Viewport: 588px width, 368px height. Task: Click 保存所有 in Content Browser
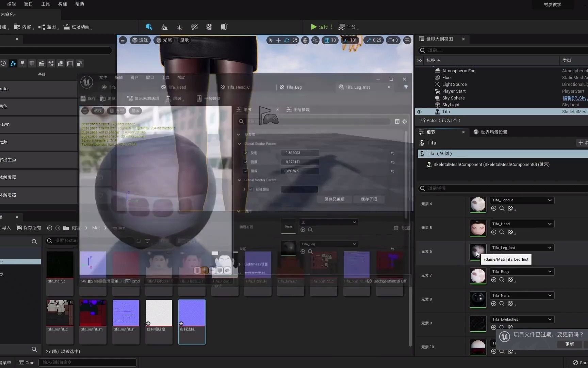(x=29, y=228)
